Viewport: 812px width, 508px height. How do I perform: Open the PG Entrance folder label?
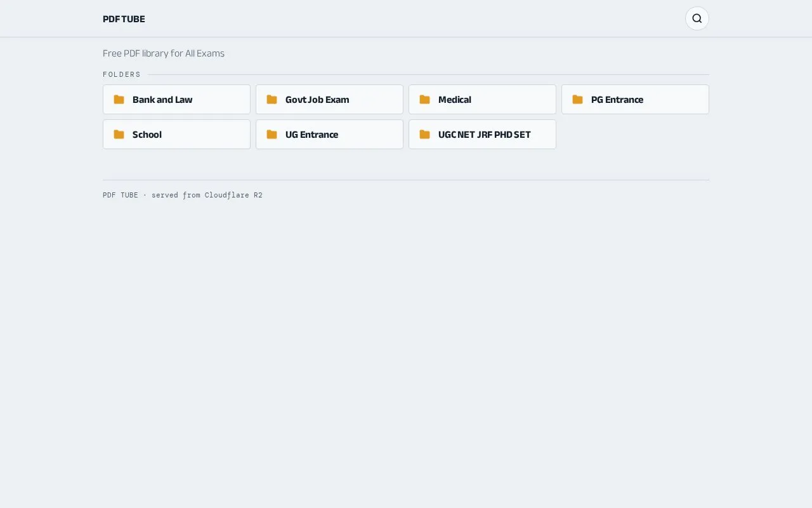(x=617, y=100)
